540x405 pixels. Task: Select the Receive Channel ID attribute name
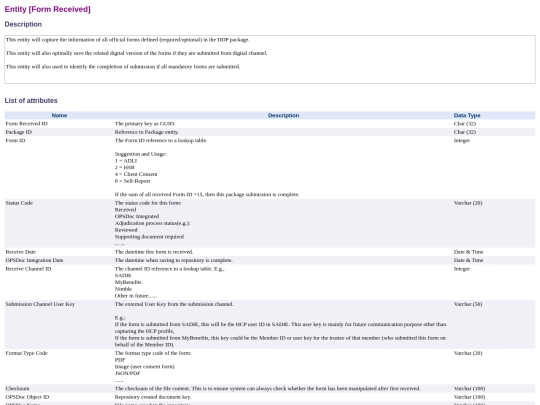tap(28, 269)
